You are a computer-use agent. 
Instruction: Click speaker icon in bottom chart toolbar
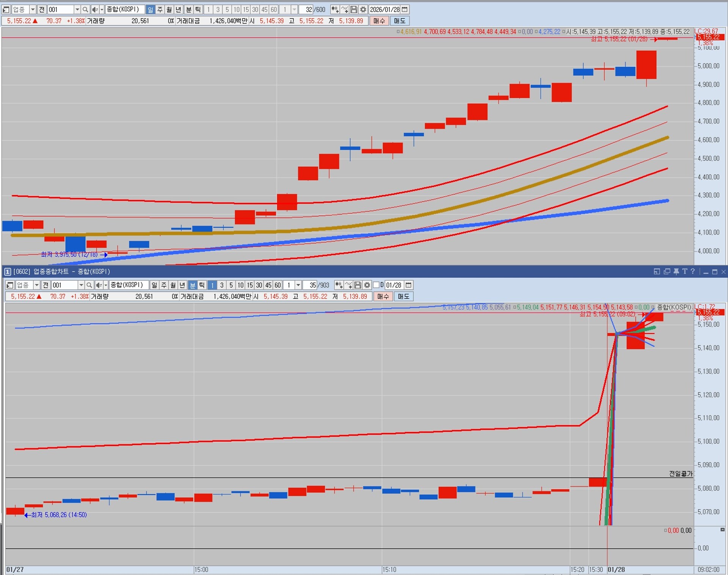[99, 285]
